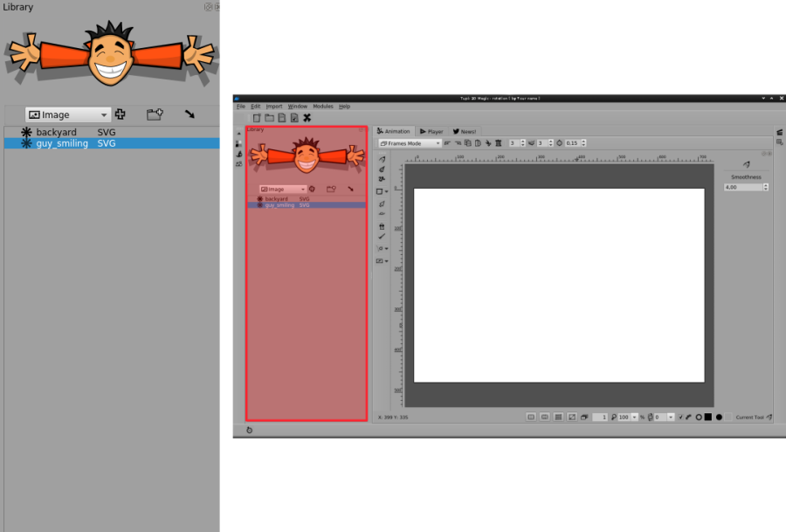Switch to the Player tab
This screenshot has width=786, height=532.
[x=431, y=131]
